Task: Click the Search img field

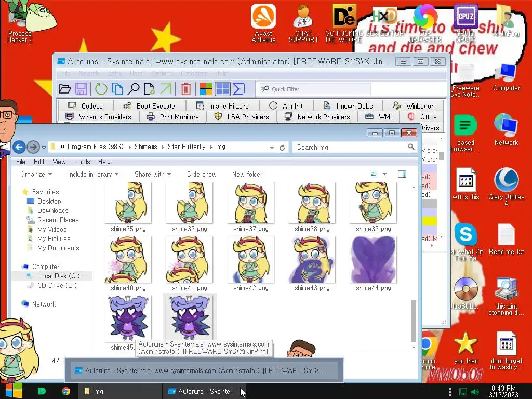Action: tap(354, 147)
